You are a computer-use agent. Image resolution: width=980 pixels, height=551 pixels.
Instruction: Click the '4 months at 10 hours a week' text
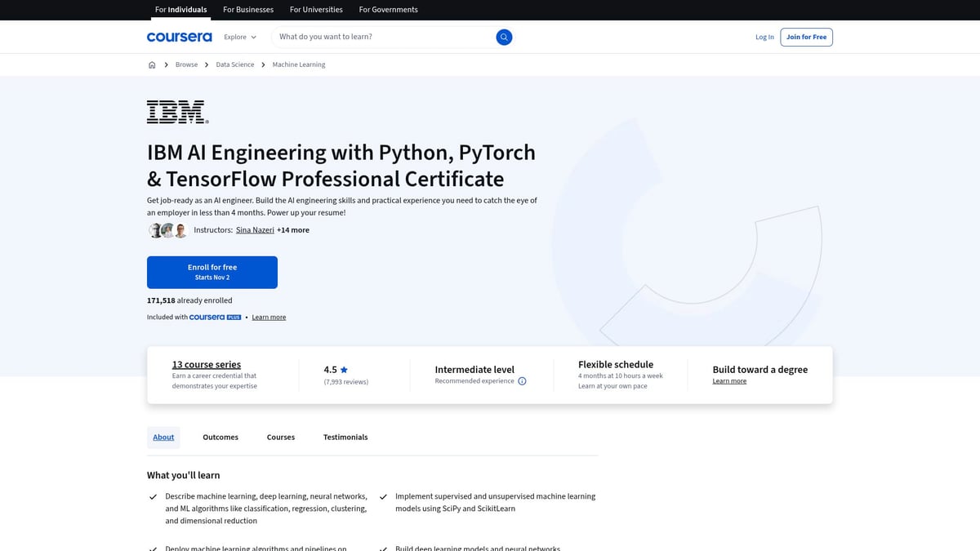(x=621, y=376)
